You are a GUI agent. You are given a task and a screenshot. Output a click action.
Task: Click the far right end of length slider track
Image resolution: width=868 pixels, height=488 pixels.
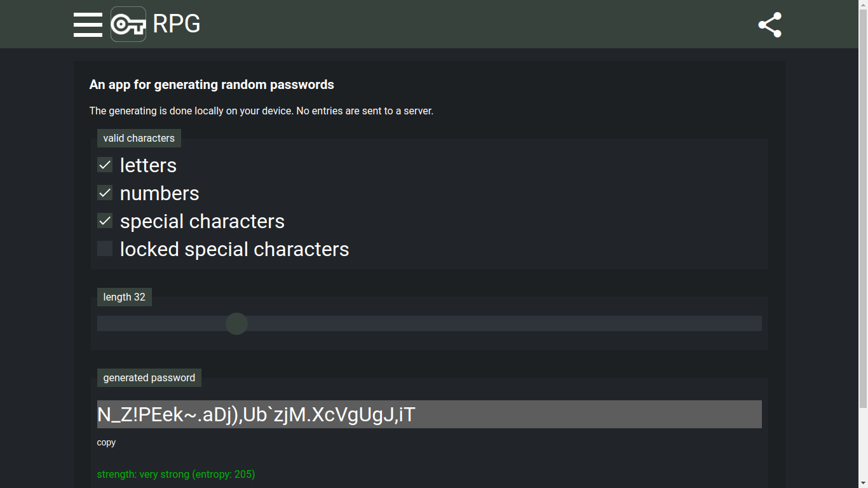759,323
